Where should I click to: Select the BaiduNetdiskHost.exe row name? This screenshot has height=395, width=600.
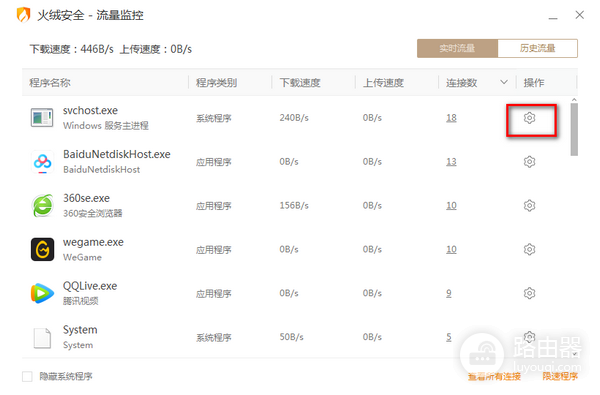click(x=117, y=154)
